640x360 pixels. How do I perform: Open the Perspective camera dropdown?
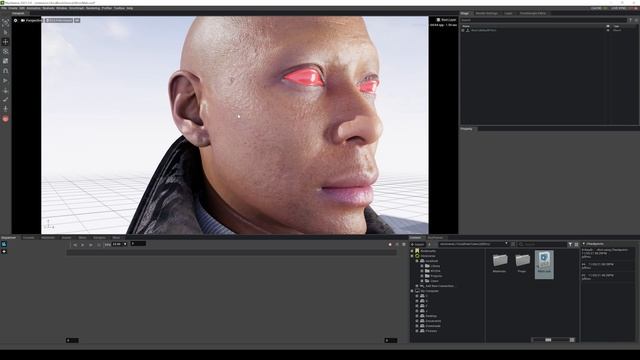(x=31, y=20)
